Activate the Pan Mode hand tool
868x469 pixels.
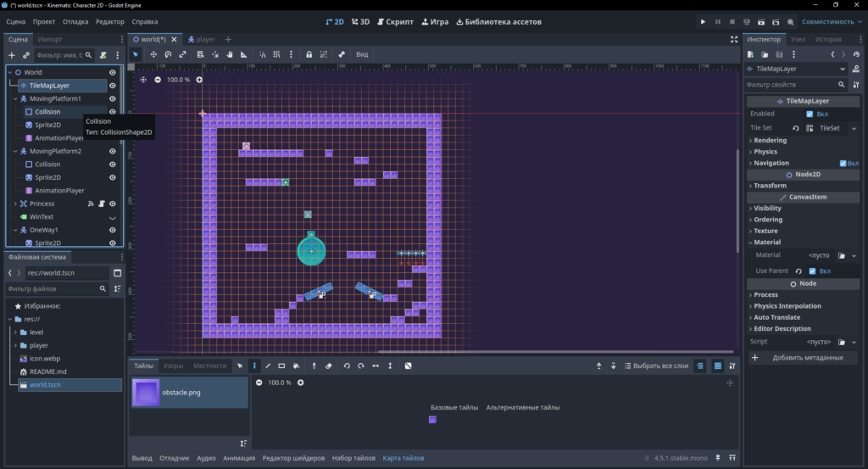click(229, 54)
